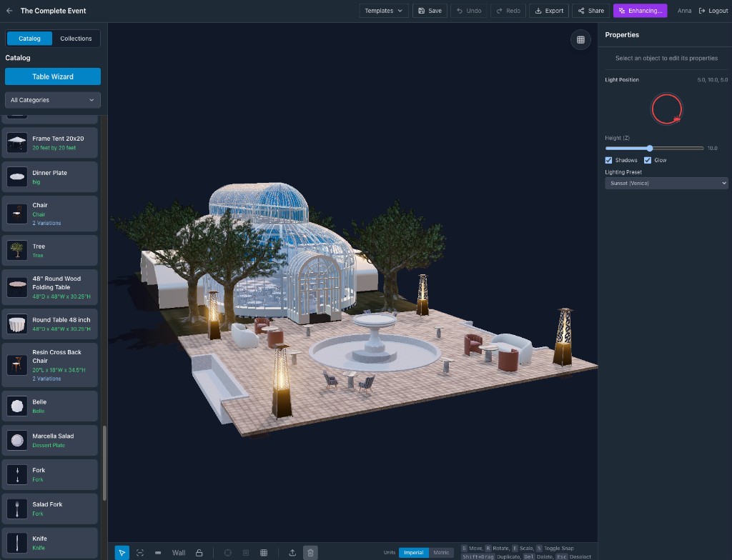Click the lock tool icon
The image size is (732, 560).
[199, 552]
